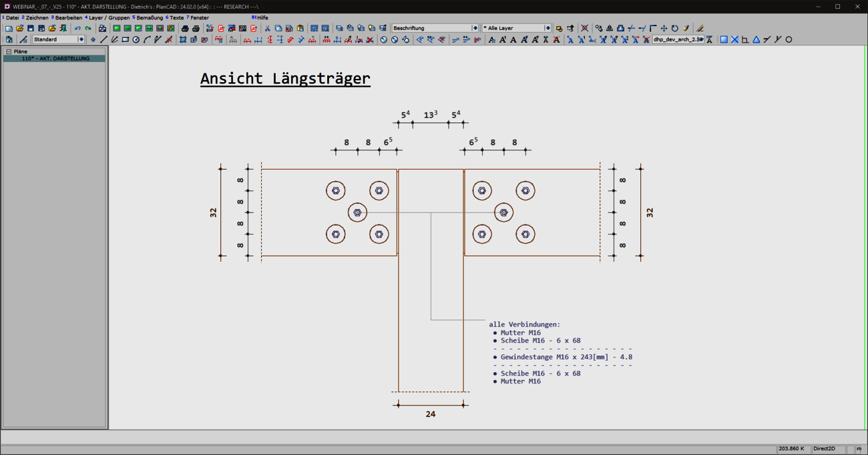Click the central bolt on the right plate
Screen dimensions: 868x455
(503, 212)
